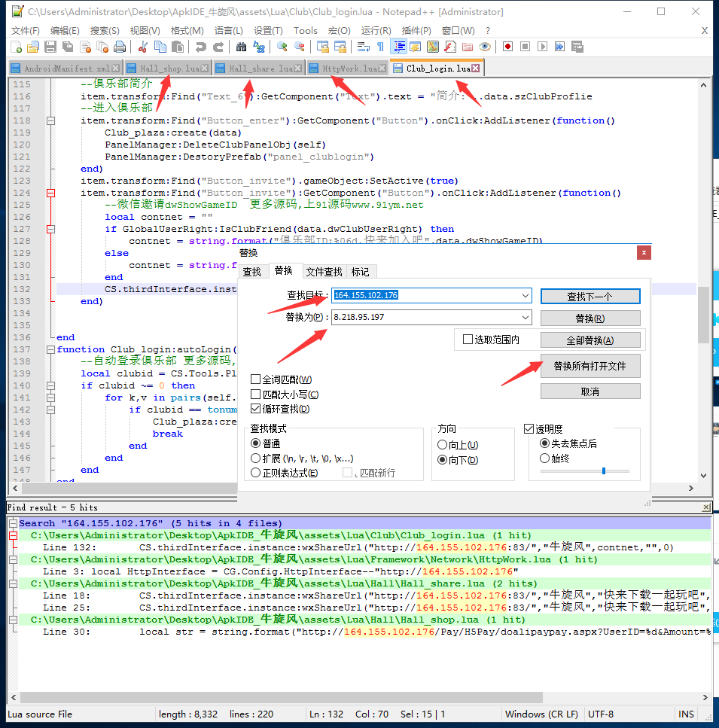Viewport: 719px width, 728px height.
Task: Open Find via the binoculars icon
Action: [x=242, y=47]
